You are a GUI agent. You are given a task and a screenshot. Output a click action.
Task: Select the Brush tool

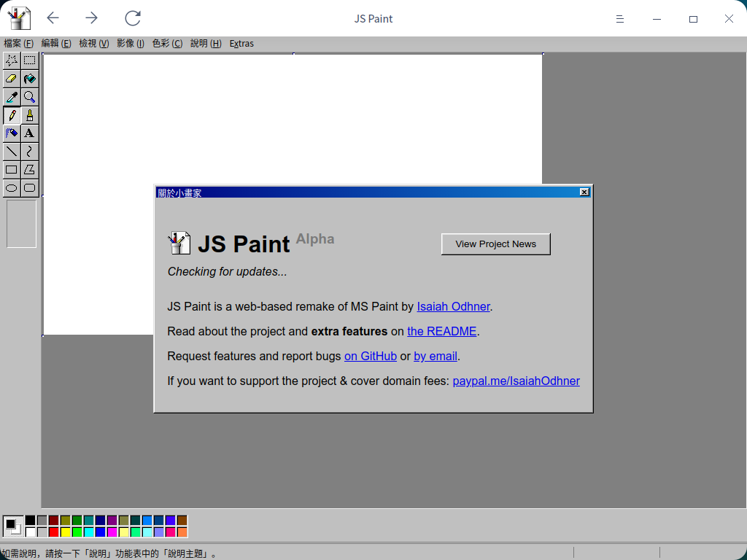coord(29,115)
